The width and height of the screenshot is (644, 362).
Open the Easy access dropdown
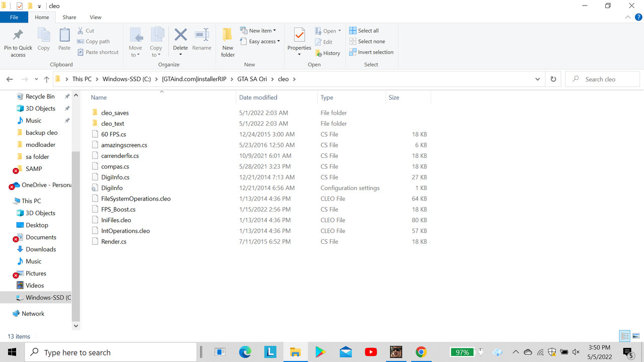260,42
